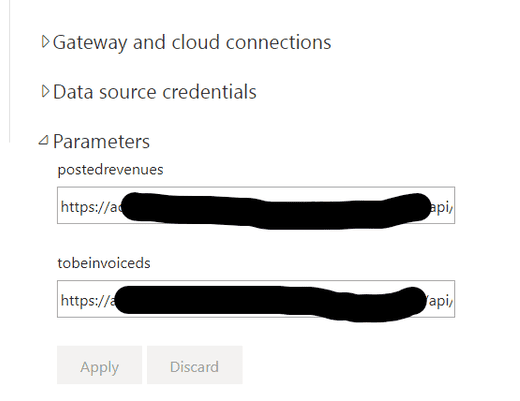This screenshot has width=520, height=401.
Task: Focus the tobeinvoiceds URL input field
Action: coord(256,299)
